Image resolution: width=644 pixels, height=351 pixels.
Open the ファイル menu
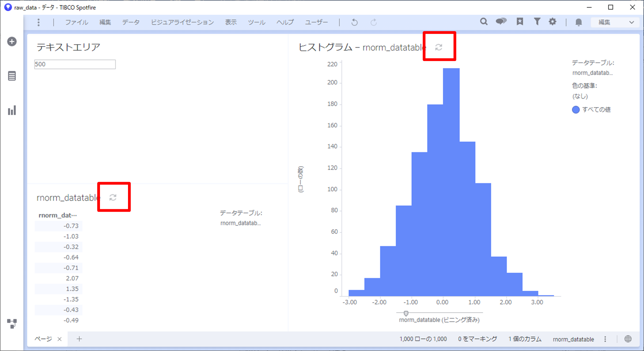click(x=76, y=22)
